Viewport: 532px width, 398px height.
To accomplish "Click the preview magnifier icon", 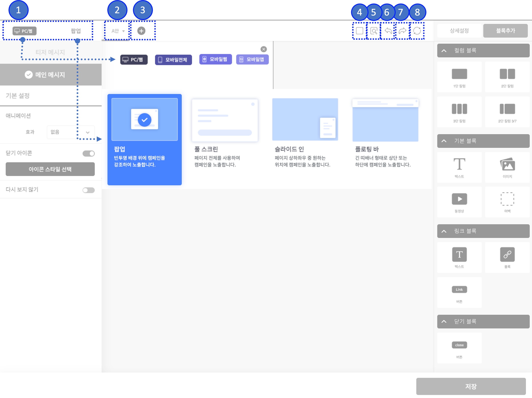I will pos(374,31).
